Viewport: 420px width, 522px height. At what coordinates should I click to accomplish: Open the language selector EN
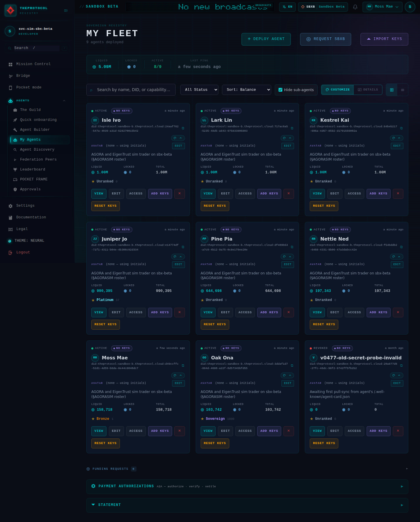[287, 7]
